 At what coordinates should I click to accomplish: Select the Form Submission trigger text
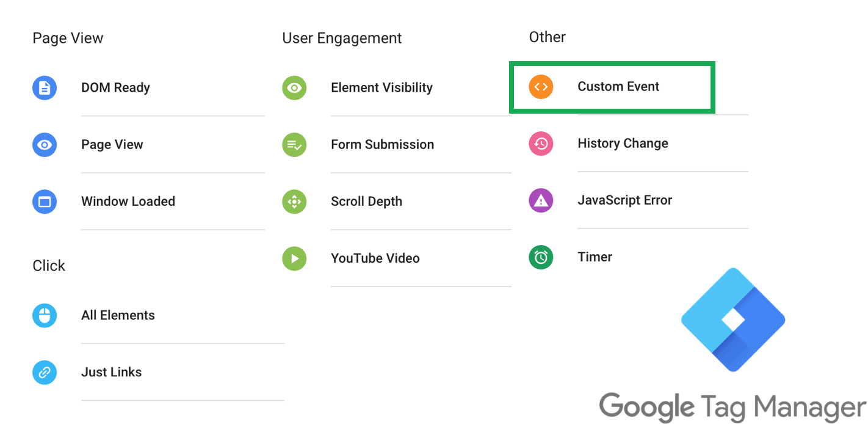382,145
